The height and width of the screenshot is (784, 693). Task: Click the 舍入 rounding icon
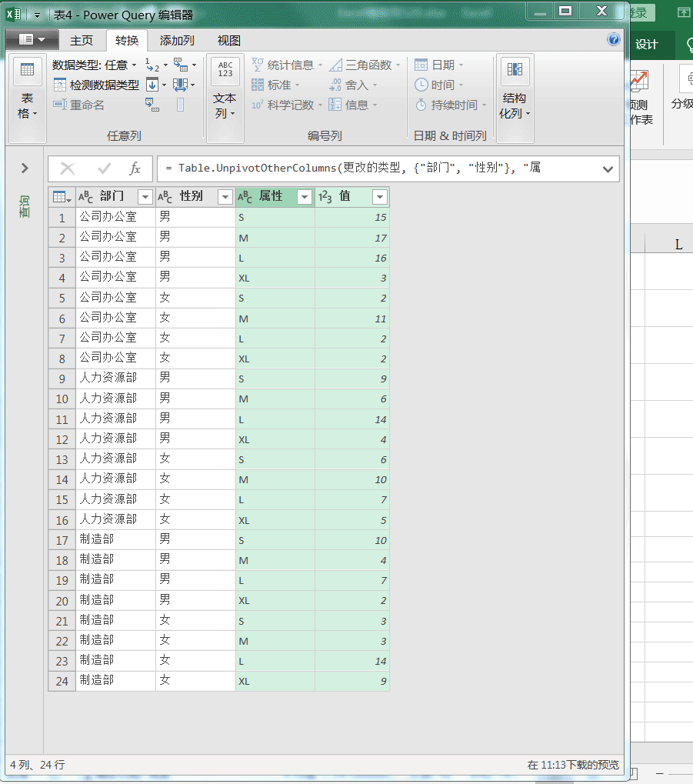pyautogui.click(x=335, y=85)
